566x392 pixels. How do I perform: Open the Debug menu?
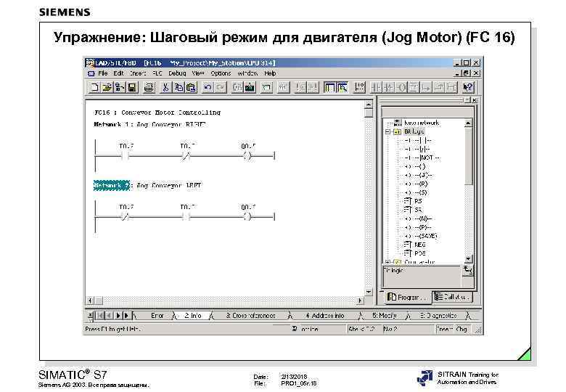click(x=177, y=73)
